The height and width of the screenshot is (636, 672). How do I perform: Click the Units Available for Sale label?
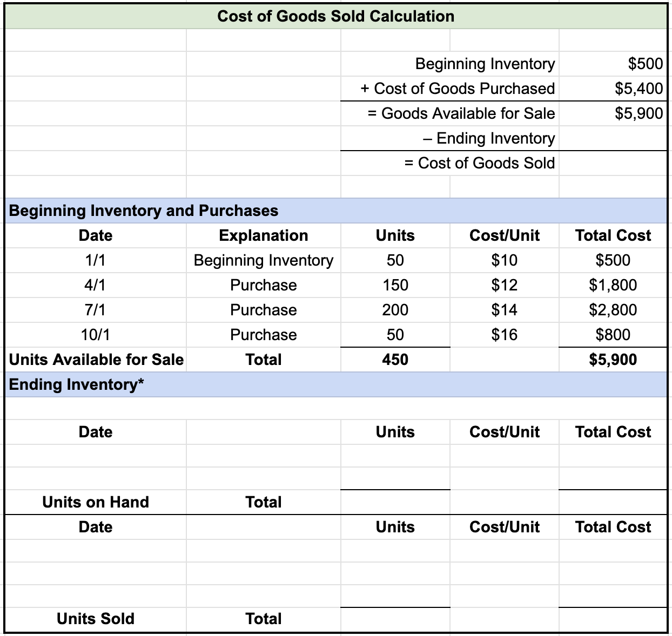tap(95, 360)
